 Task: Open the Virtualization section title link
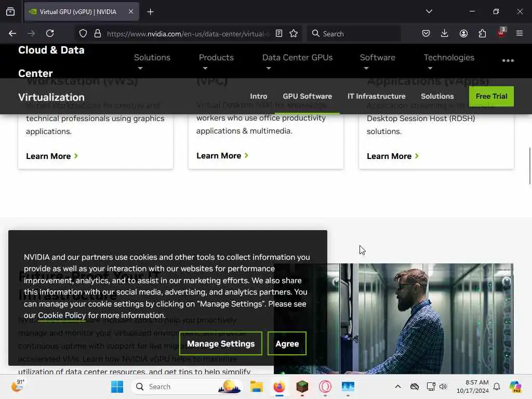tap(51, 97)
